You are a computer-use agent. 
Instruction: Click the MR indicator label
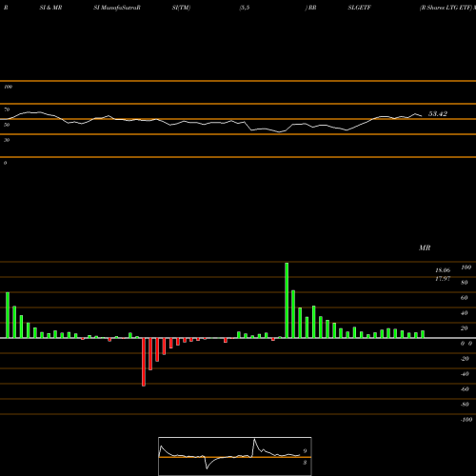click(x=425, y=248)
